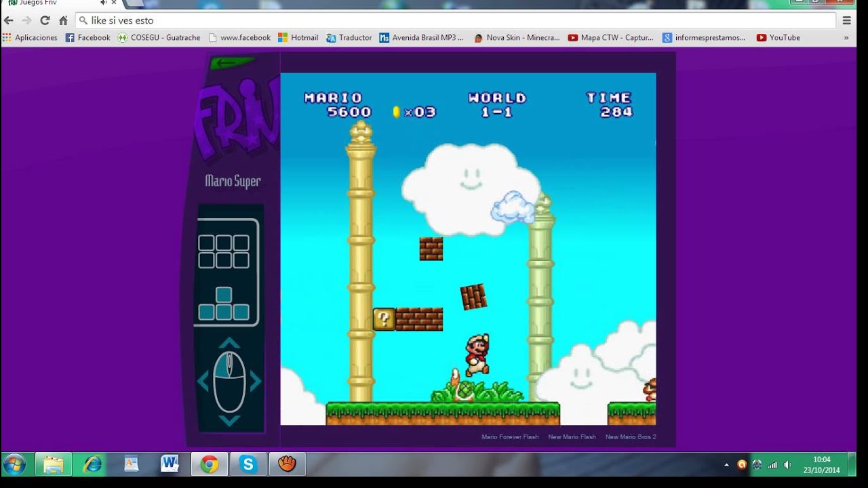Open File Explorer from taskbar
The height and width of the screenshot is (488, 868).
coord(53,464)
